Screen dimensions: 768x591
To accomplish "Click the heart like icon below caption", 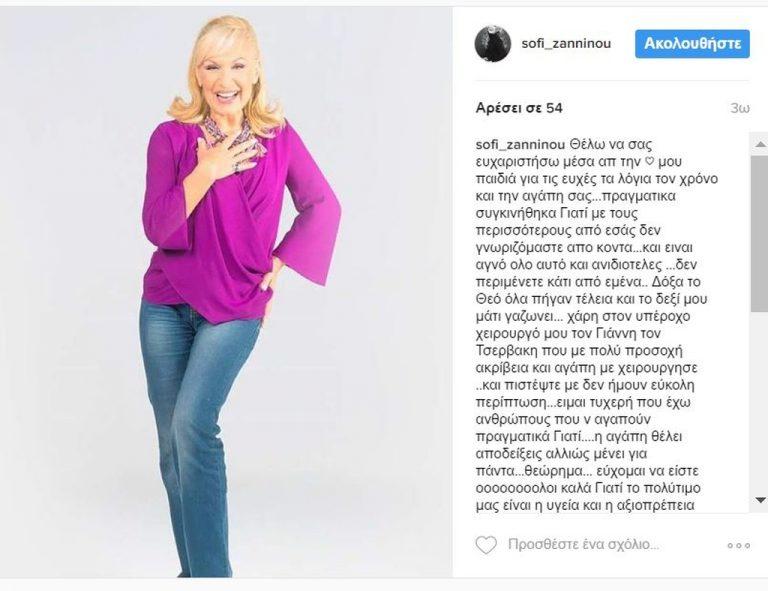I will tap(486, 545).
